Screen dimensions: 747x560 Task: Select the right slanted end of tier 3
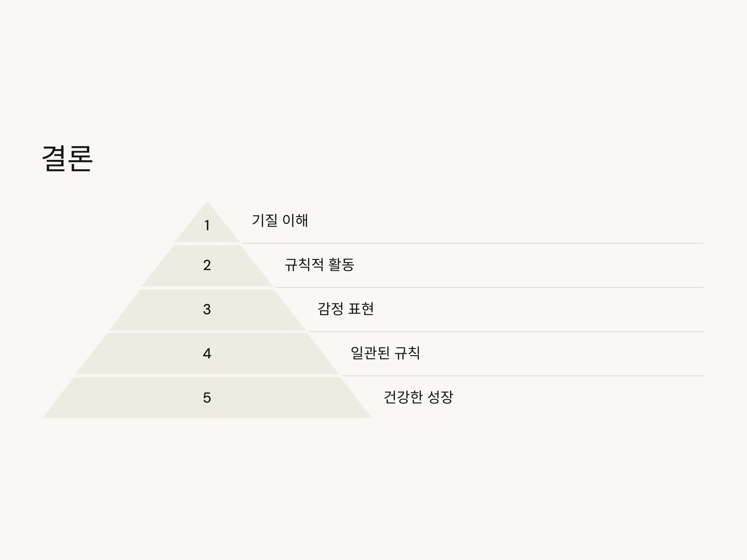click(x=290, y=310)
